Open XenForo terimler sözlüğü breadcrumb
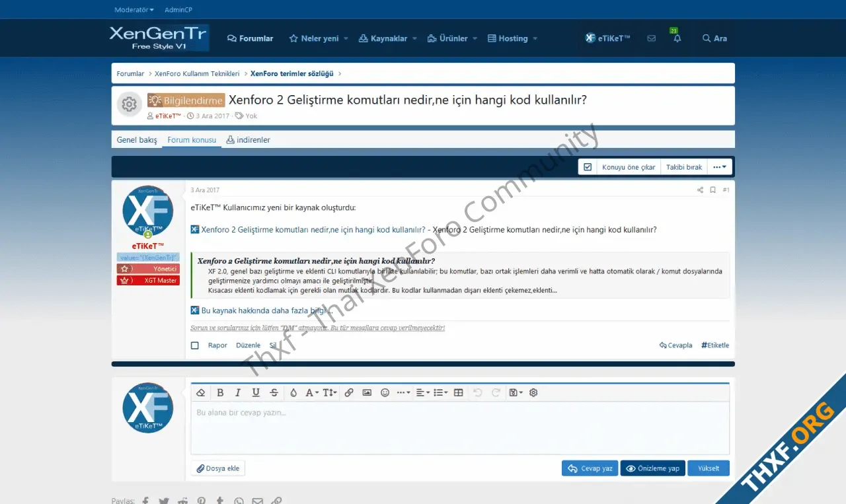846x504 pixels. pos(291,74)
